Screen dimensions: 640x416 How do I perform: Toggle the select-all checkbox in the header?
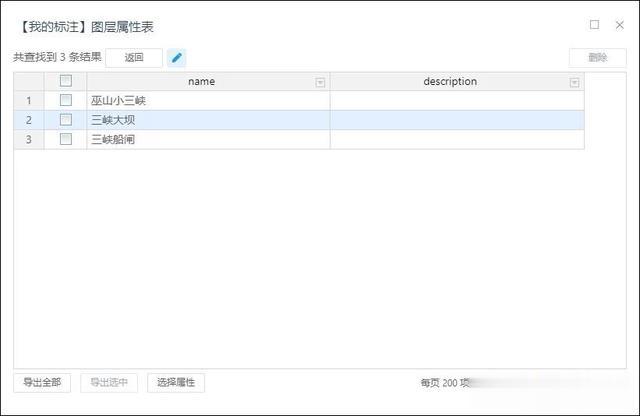66,80
